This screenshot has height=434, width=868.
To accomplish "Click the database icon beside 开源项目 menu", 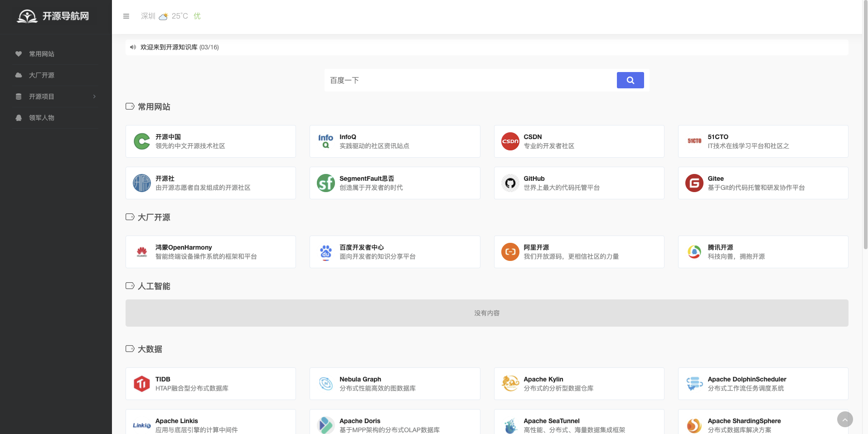I will click(19, 96).
